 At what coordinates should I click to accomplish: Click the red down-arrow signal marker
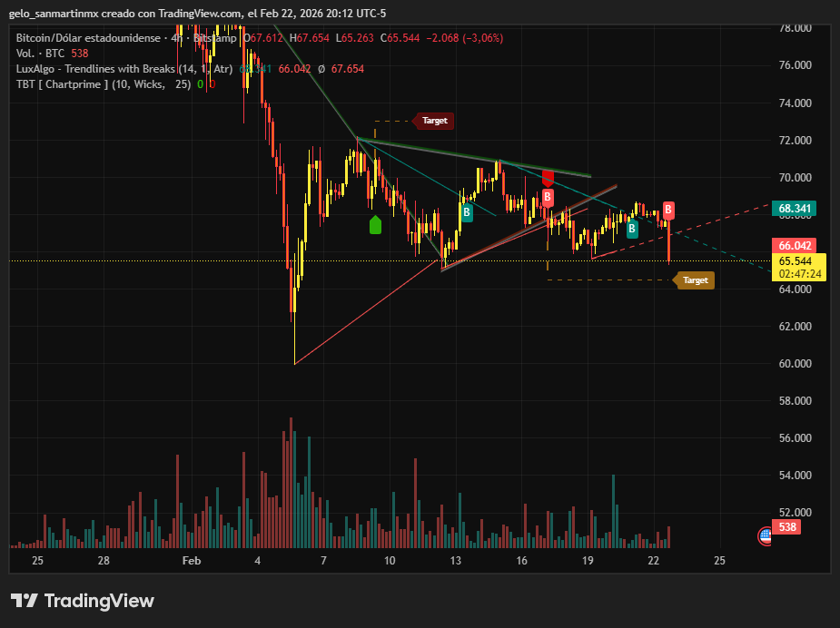[x=548, y=178]
